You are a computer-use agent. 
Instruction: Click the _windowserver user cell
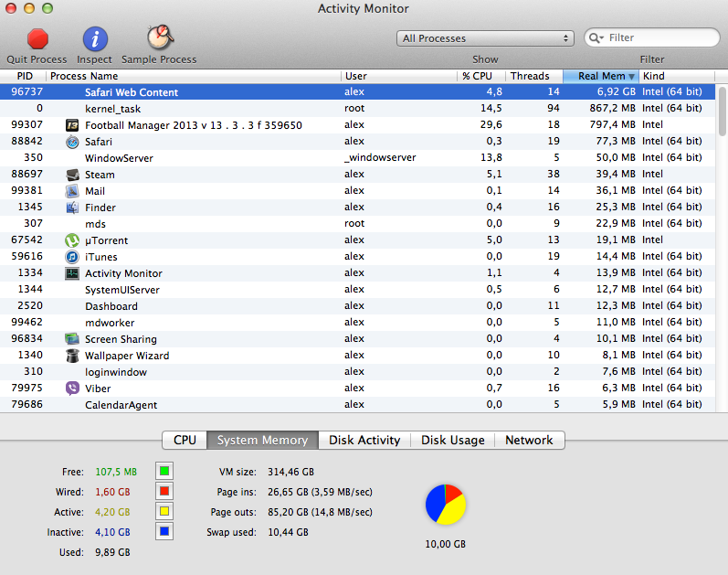pos(380,157)
